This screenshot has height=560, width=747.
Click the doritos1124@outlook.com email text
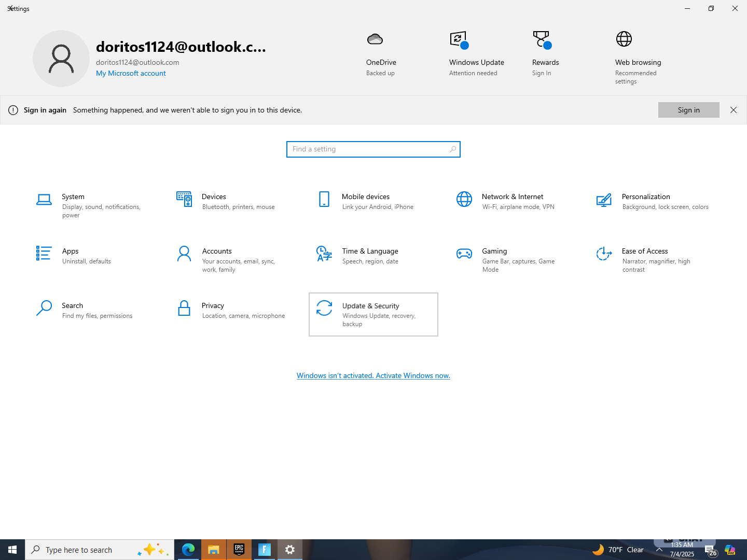(x=137, y=62)
